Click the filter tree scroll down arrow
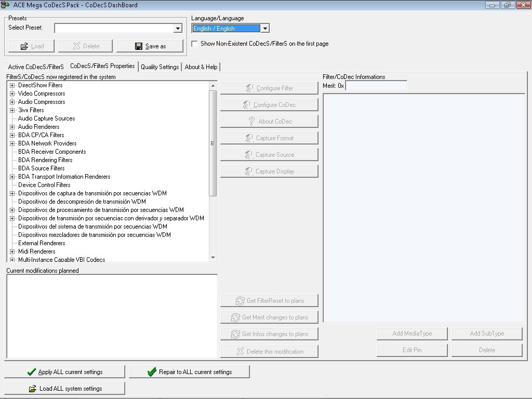Viewport: 532px width, 399px height. coord(212,258)
